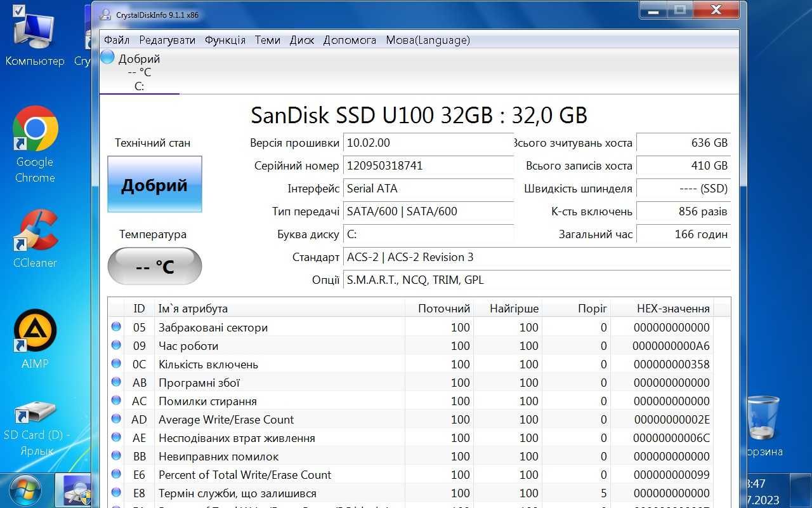Click the spindle speed value ---- (SSD)
This screenshot has height=508, width=812.
pos(684,189)
